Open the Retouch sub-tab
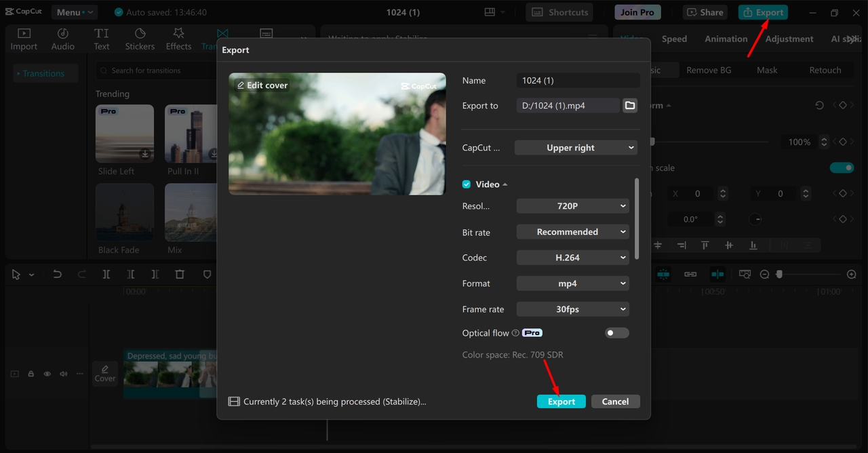 tap(825, 70)
